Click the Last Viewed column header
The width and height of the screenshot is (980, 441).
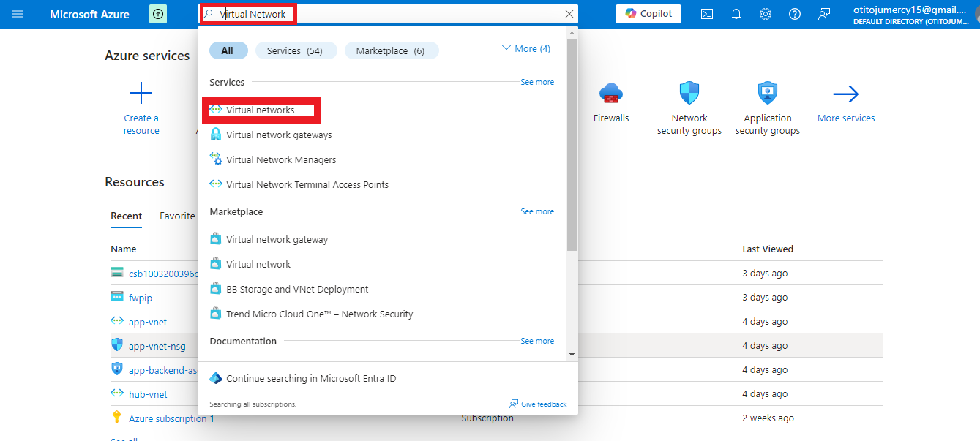(768, 249)
